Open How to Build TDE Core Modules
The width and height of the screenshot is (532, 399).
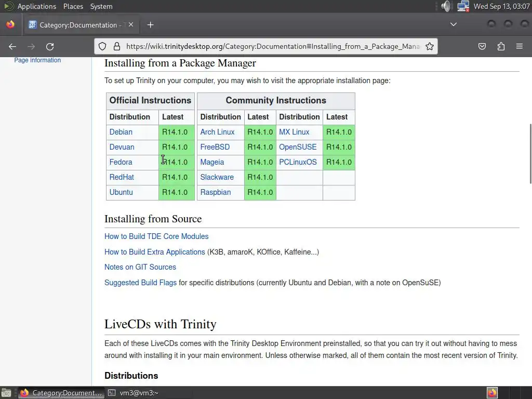point(156,236)
